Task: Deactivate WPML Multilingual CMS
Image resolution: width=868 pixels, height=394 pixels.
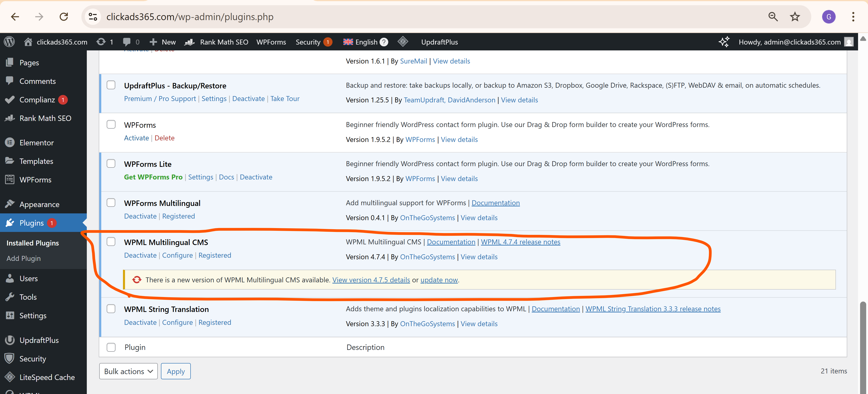Action: coord(140,255)
